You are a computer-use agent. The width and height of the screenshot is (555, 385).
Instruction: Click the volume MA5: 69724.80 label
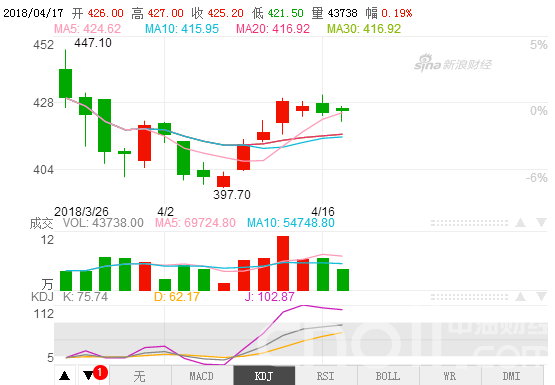point(195,223)
